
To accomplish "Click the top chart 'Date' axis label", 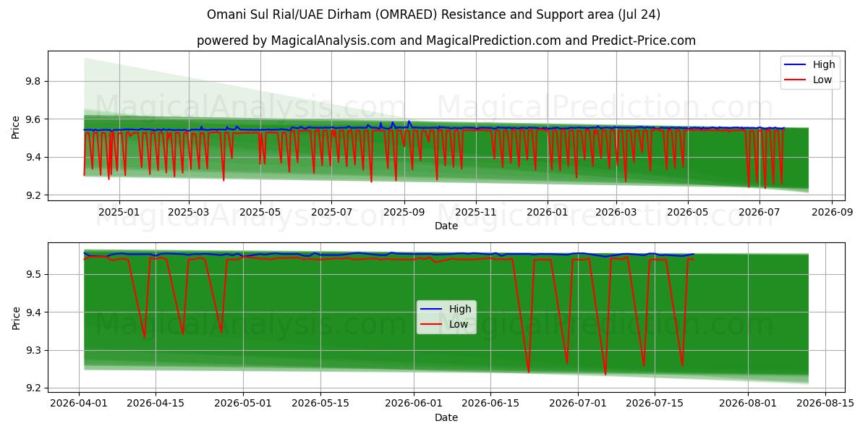I will 446,226.
